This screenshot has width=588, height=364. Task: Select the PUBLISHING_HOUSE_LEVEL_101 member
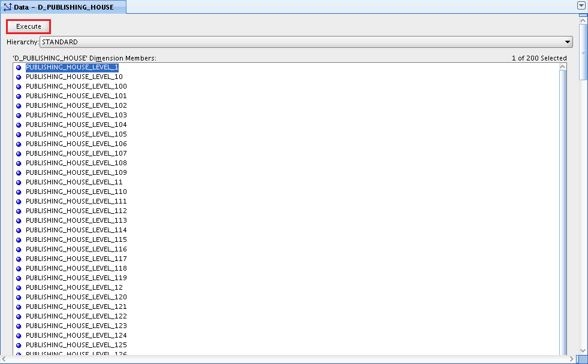point(76,96)
